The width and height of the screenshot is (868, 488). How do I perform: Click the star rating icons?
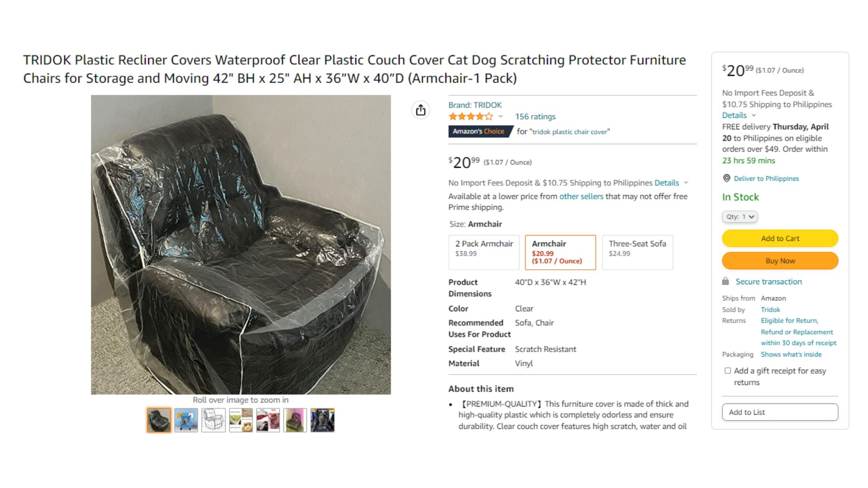471,117
